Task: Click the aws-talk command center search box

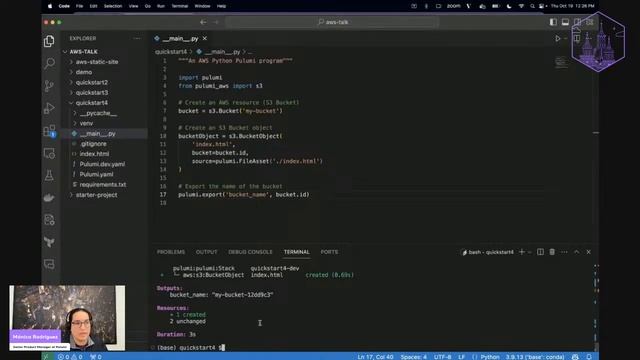Action: tap(332, 22)
